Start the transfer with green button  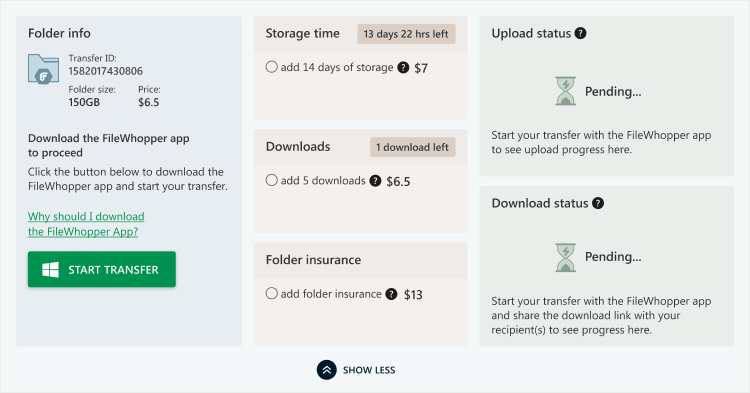coord(102,269)
